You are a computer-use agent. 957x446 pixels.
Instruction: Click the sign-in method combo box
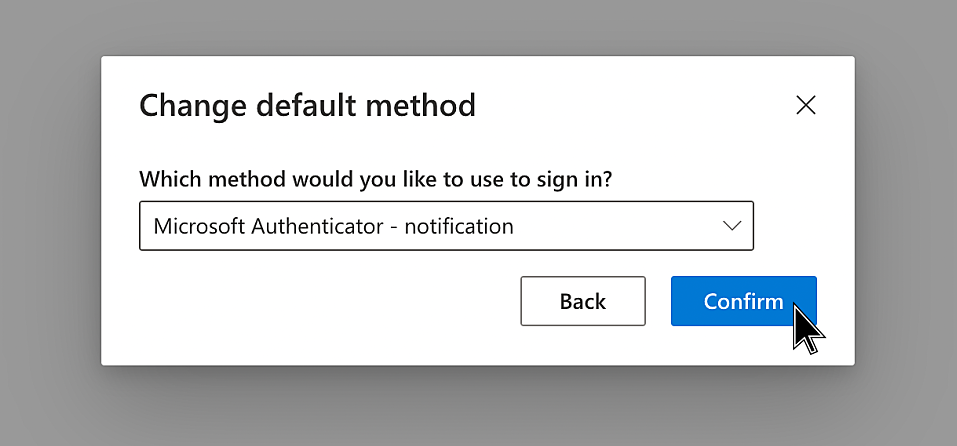445,226
